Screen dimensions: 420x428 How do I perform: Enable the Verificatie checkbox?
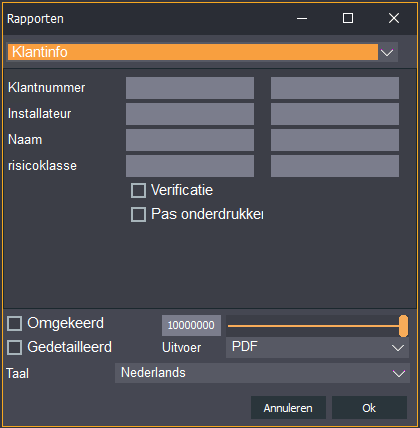pos(138,191)
